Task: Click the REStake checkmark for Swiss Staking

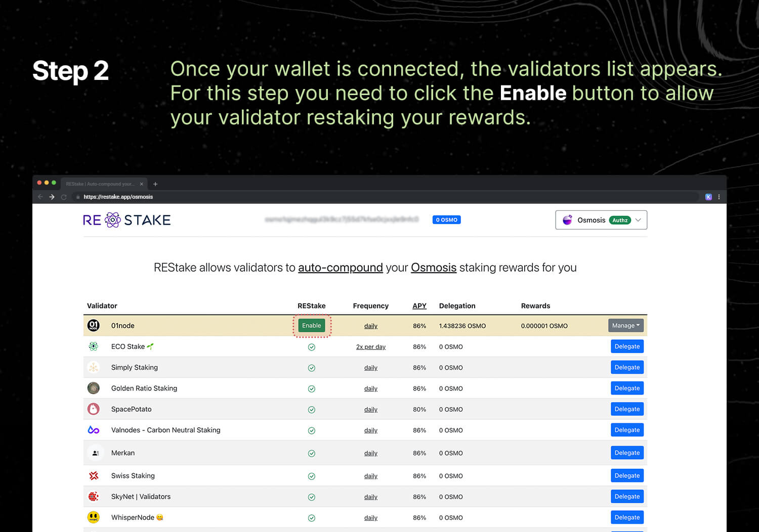Action: [x=312, y=476]
